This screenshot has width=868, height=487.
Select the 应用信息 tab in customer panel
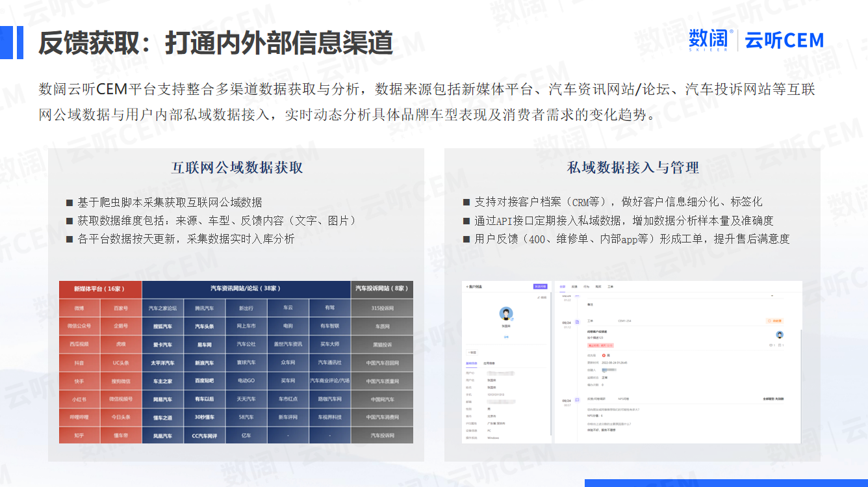click(x=489, y=363)
